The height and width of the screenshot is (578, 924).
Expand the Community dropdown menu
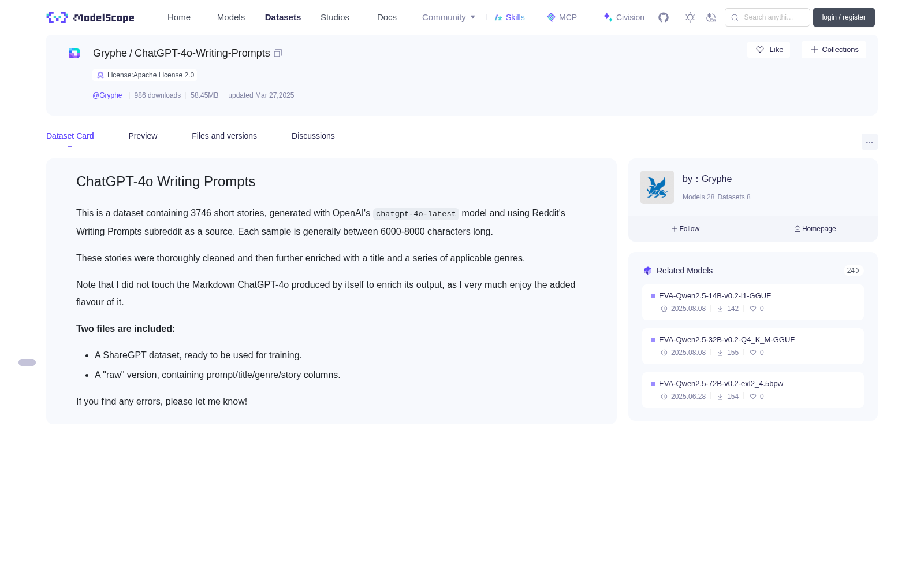(449, 17)
